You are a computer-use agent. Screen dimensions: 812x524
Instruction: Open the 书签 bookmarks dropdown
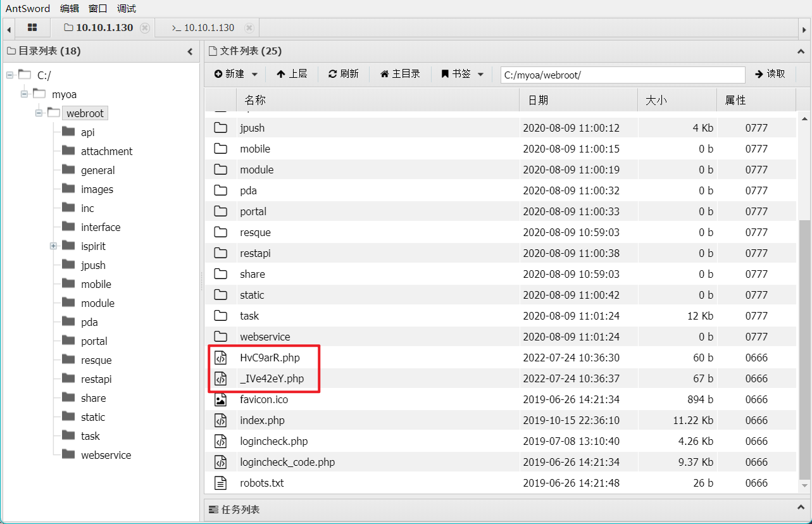pyautogui.click(x=462, y=74)
